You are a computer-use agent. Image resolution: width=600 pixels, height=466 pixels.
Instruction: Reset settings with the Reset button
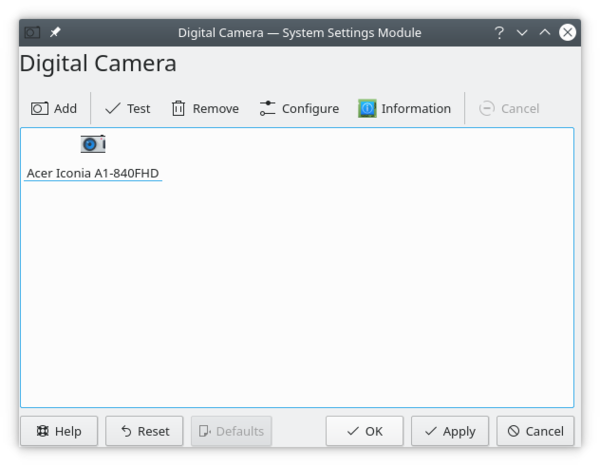pyautogui.click(x=144, y=431)
